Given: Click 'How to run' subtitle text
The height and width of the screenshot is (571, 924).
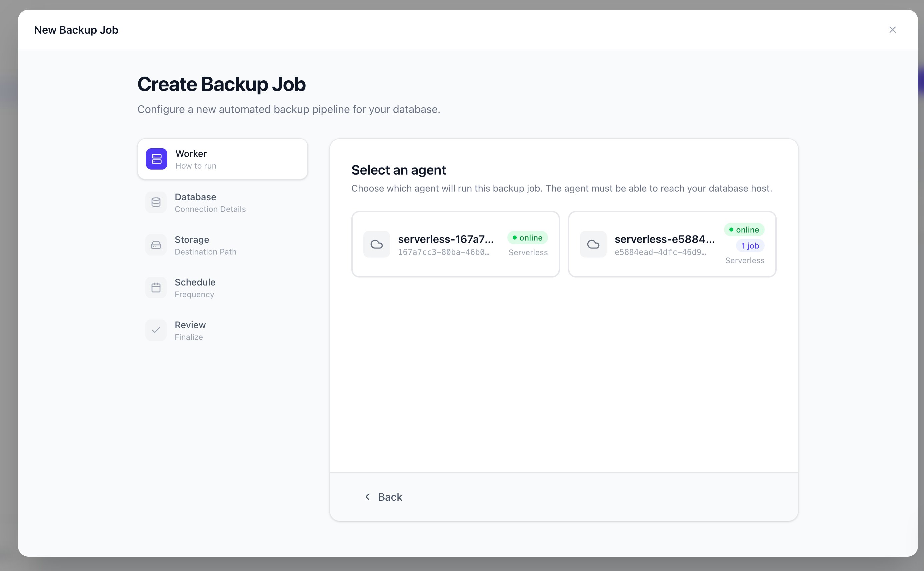Looking at the screenshot, I should (x=196, y=166).
